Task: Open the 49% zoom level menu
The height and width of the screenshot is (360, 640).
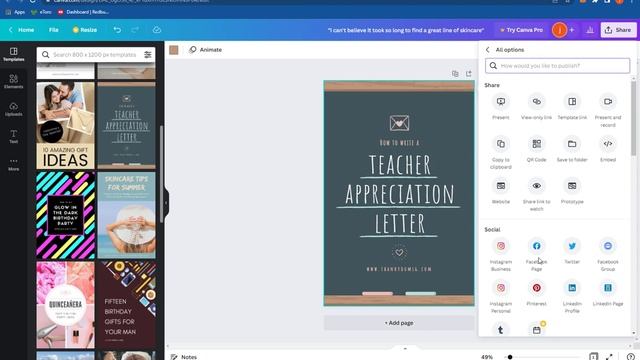Action: tap(487, 357)
